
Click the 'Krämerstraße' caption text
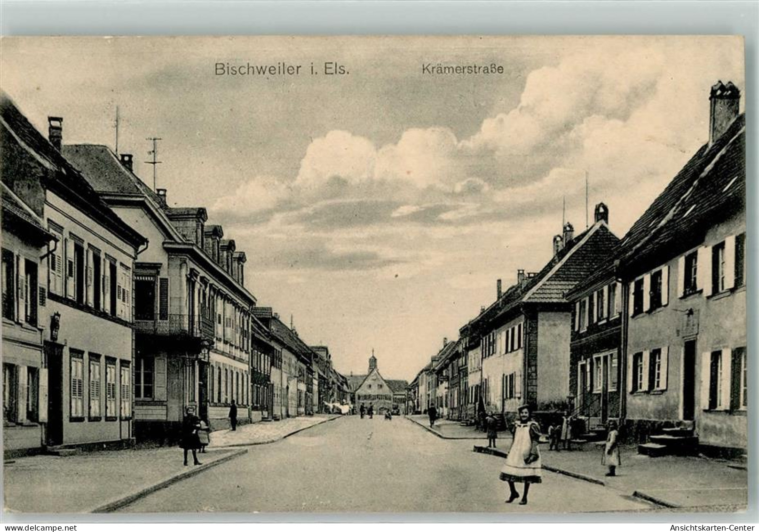point(463,69)
